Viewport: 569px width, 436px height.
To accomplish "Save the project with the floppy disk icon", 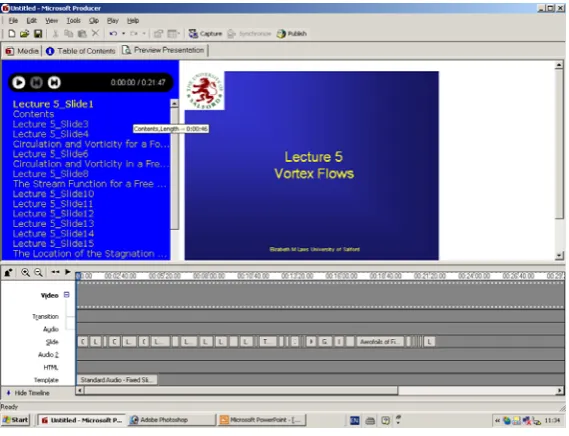I will point(38,34).
